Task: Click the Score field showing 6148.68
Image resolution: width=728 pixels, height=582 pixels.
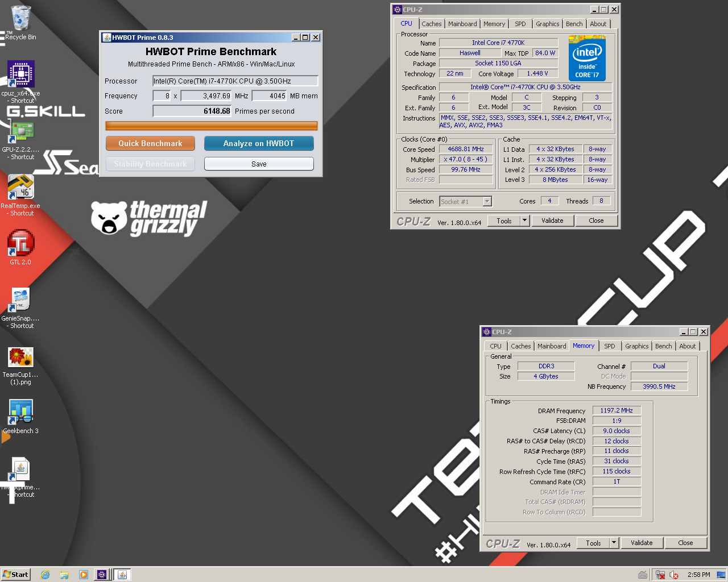Action: (x=192, y=111)
